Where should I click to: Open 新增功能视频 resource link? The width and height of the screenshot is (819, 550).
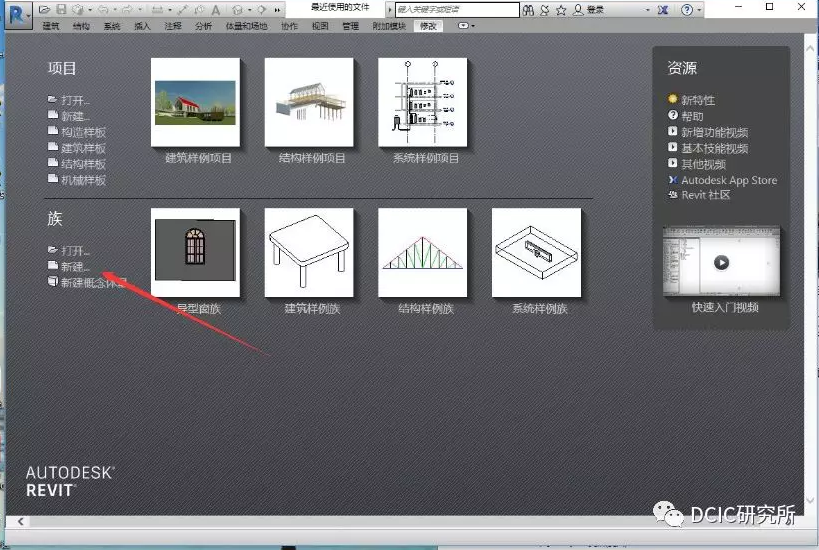point(708,132)
